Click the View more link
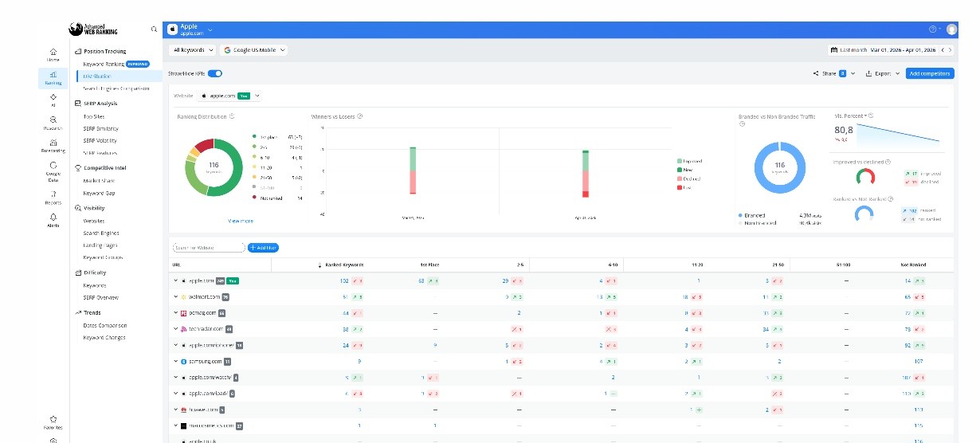 [241, 221]
